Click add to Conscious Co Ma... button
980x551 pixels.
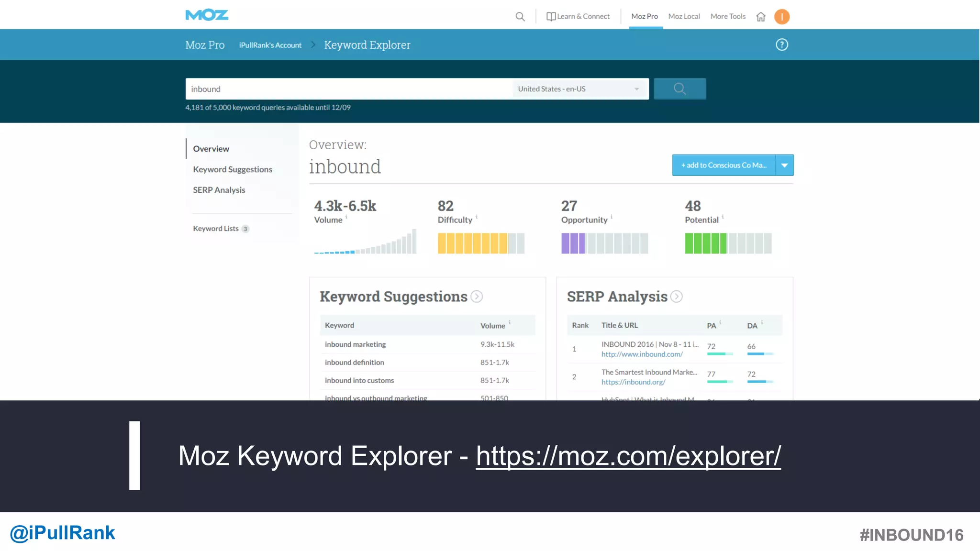[x=724, y=165]
